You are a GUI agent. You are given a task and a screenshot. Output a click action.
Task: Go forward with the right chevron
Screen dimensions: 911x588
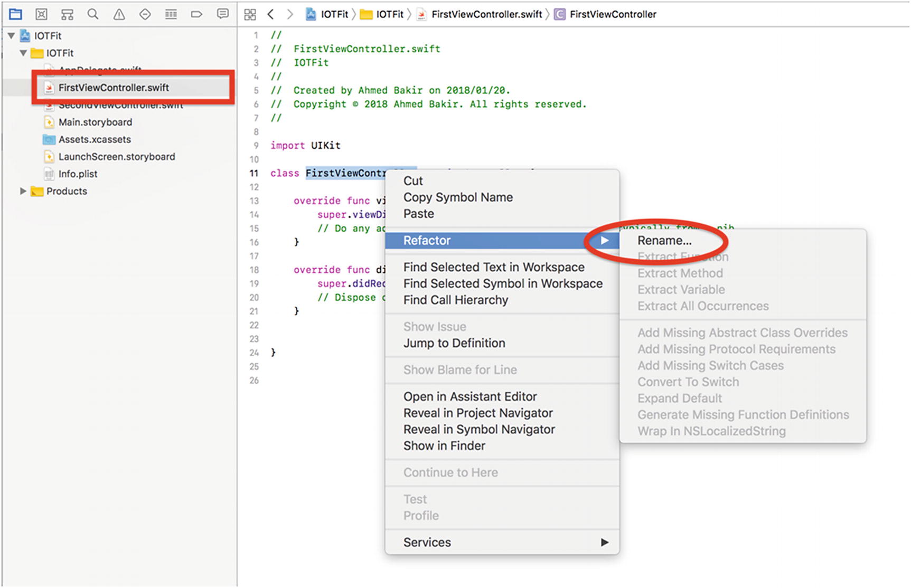click(289, 14)
